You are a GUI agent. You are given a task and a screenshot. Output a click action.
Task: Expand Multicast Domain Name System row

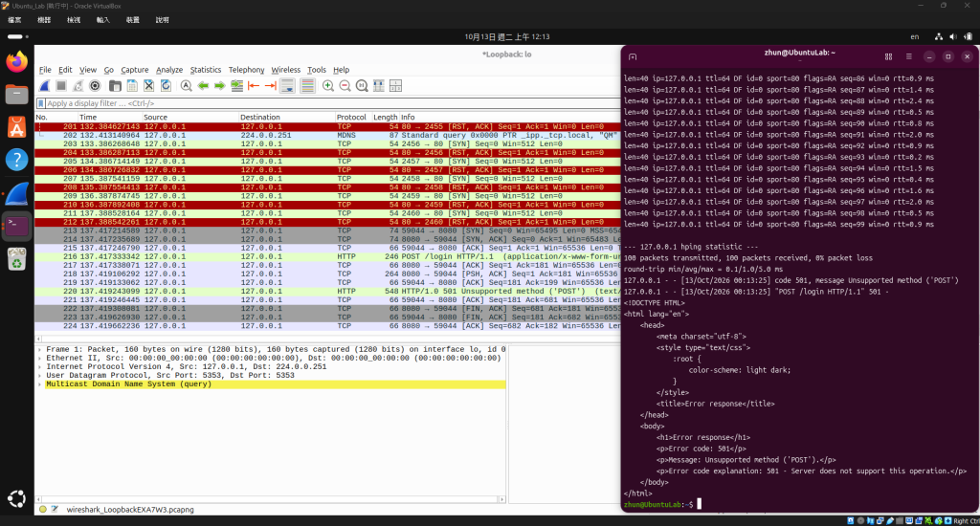[x=40, y=384]
